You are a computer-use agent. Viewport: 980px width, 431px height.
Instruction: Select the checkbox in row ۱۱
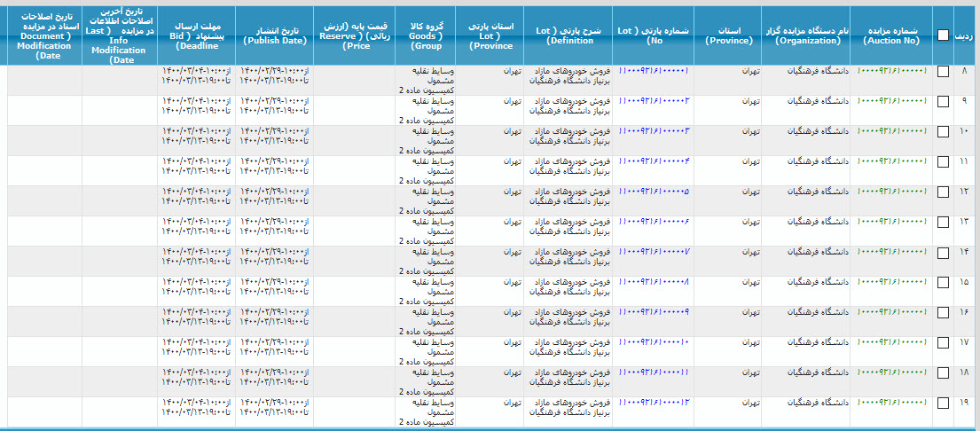pos(943,162)
